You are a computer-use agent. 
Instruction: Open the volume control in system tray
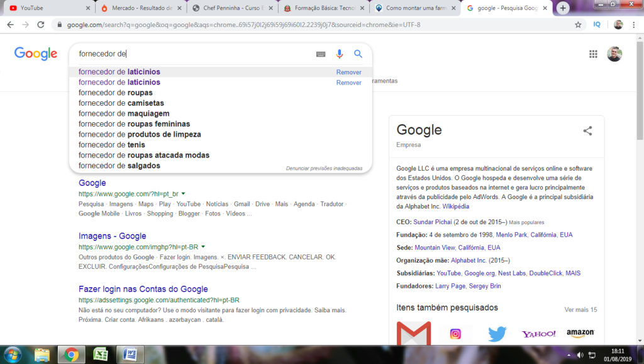point(580,355)
